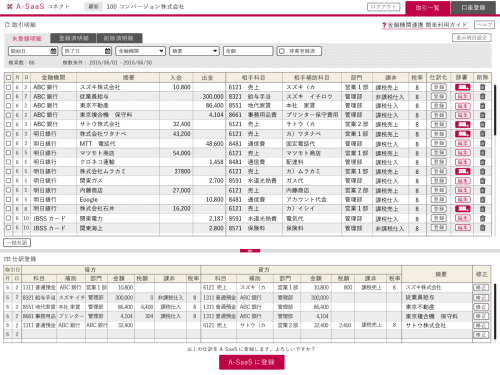Switch to the 登録済明細 tab
The image size is (500, 375).
coord(73,38)
